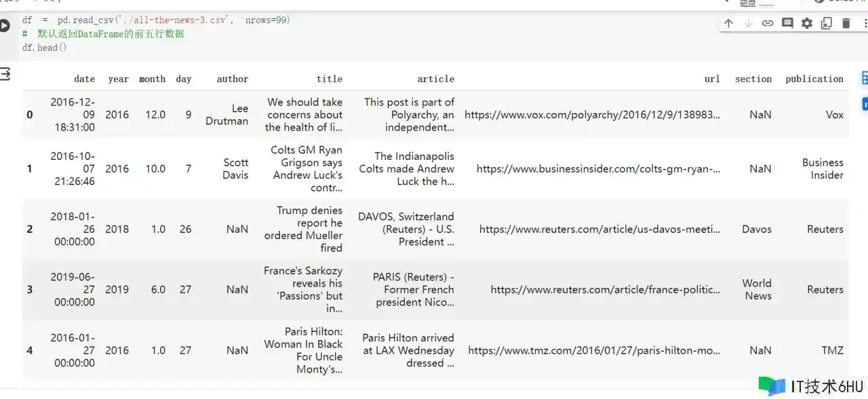This screenshot has height=399, width=868.
Task: Click the date cell '2019-06-27 00:00:00'
Action: [x=73, y=289]
